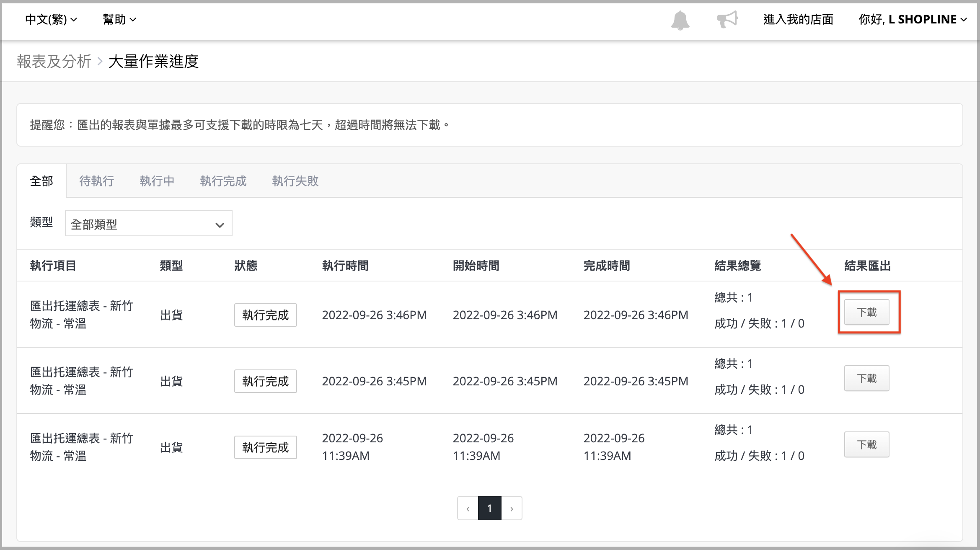Click the 類型 column header
This screenshot has width=980, height=550.
[x=171, y=266]
